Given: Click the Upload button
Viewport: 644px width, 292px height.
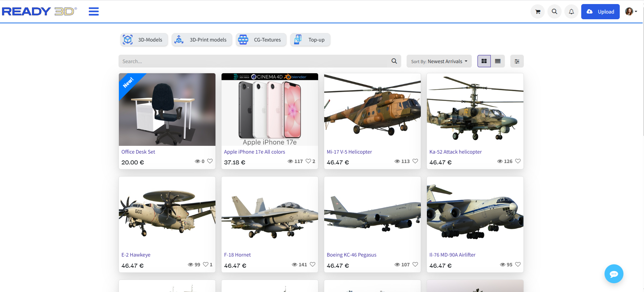Looking at the screenshot, I should (600, 11).
